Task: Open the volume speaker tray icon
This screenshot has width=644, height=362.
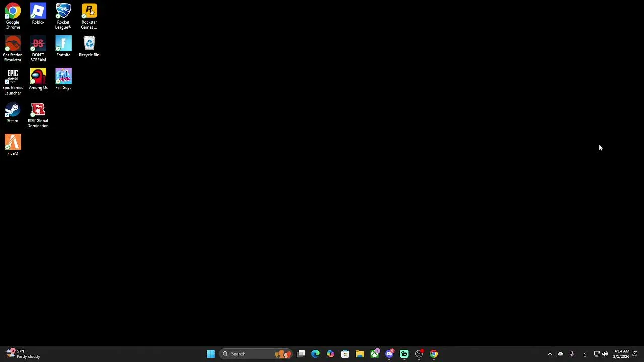Action: [605, 354]
